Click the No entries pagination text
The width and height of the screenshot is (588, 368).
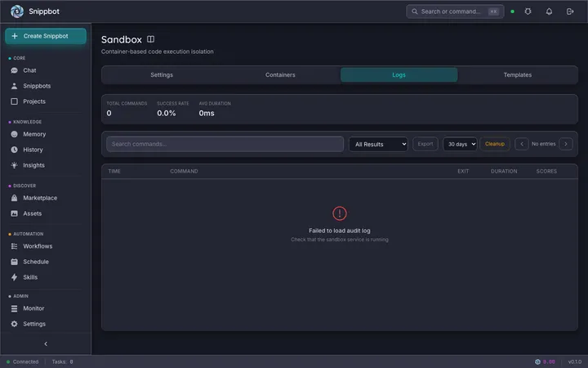coord(543,144)
